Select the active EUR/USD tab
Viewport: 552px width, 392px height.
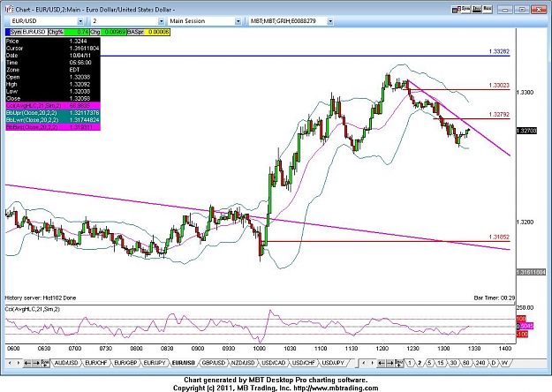click(184, 363)
